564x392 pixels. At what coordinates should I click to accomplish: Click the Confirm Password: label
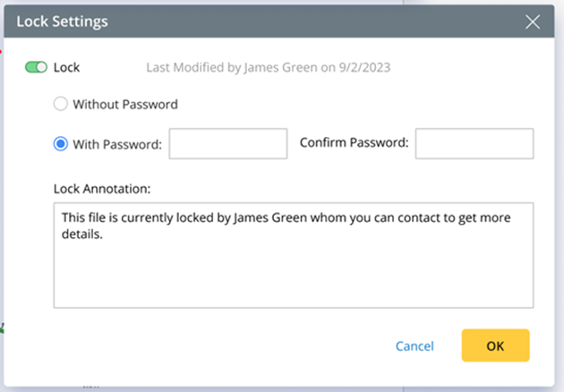click(x=354, y=143)
